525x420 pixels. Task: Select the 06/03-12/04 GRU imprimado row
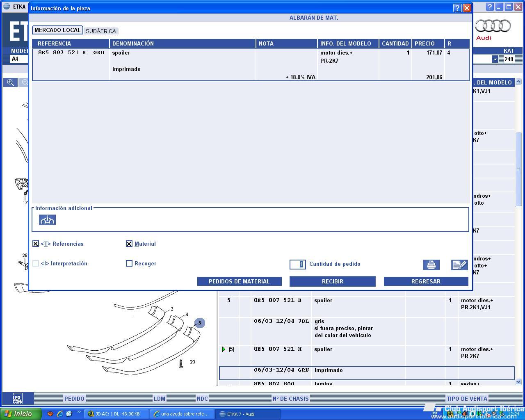coord(367,373)
